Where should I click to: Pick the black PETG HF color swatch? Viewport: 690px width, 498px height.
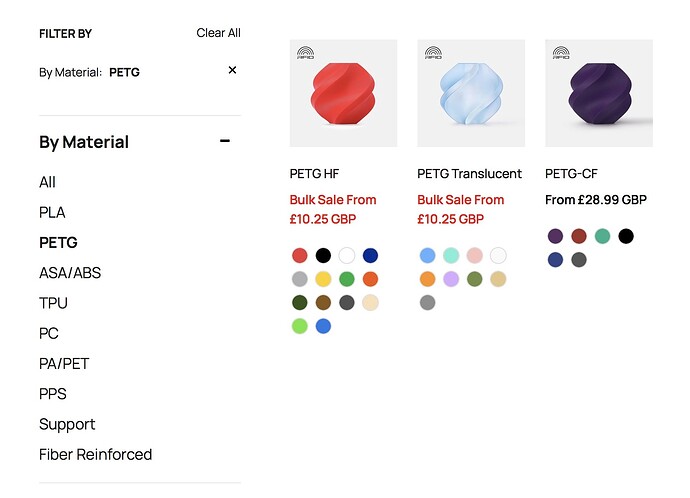click(323, 255)
